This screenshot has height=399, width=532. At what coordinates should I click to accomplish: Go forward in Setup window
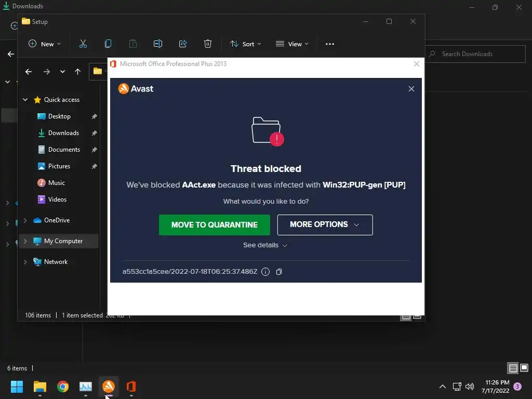47,72
